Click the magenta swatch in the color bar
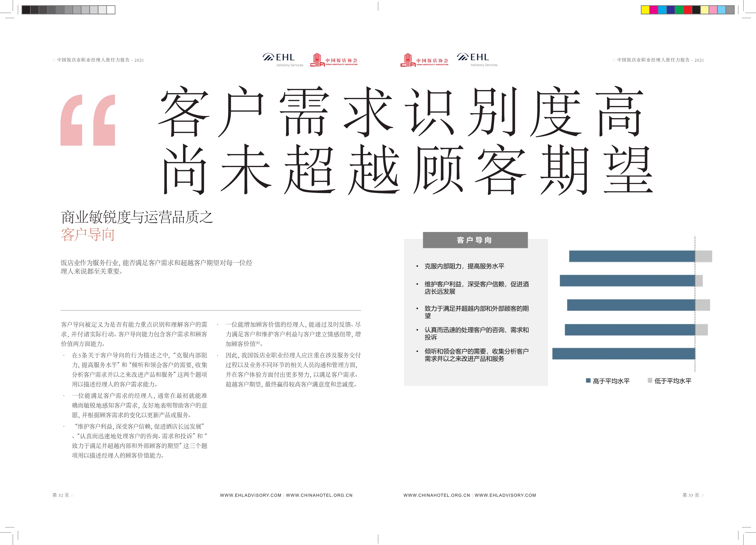 click(x=654, y=10)
